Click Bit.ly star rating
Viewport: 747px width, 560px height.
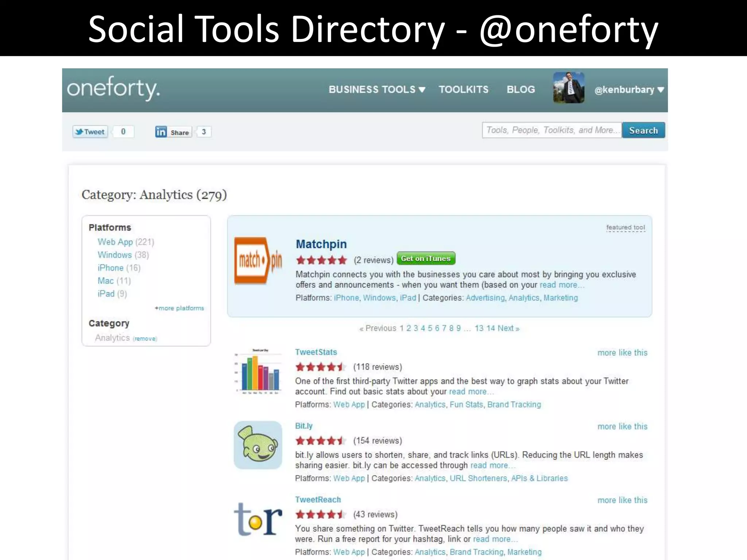(x=321, y=441)
